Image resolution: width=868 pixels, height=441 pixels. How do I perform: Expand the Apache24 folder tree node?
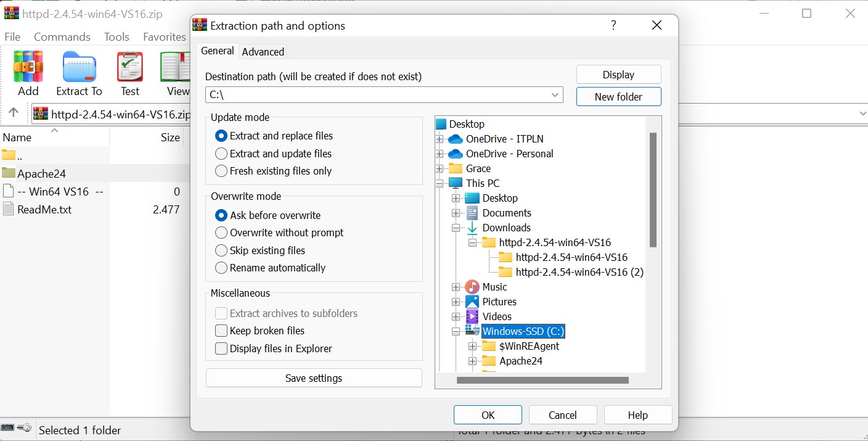point(473,361)
